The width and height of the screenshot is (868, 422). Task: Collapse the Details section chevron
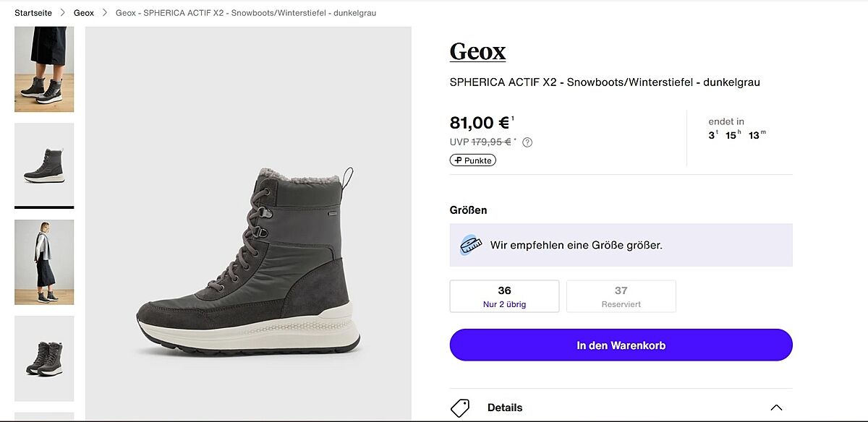click(776, 408)
